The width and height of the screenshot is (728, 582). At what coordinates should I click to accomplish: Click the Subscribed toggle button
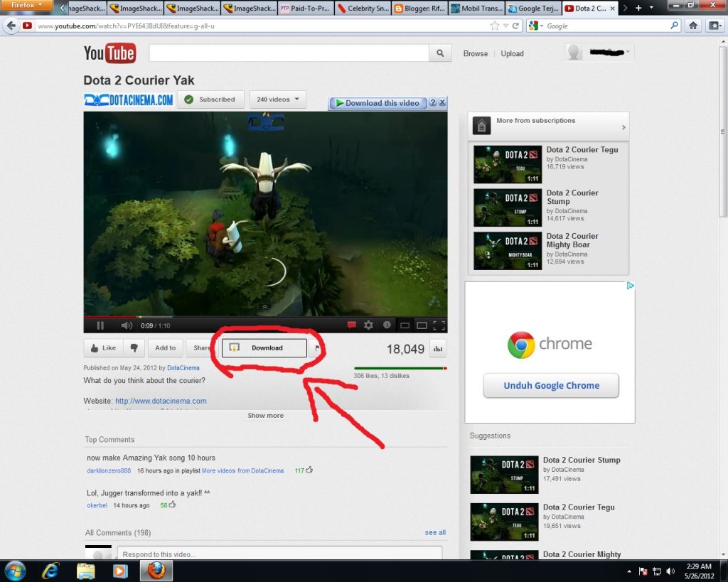(210, 99)
